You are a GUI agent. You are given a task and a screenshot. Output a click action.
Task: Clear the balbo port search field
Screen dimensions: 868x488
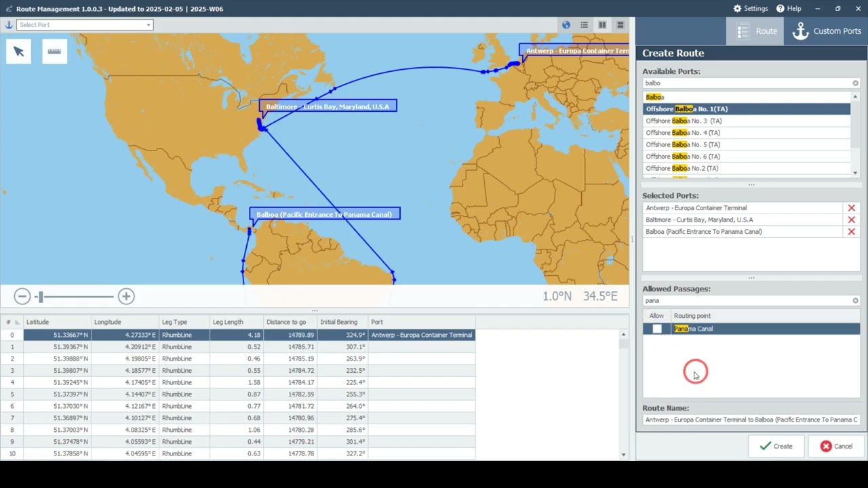click(x=855, y=83)
